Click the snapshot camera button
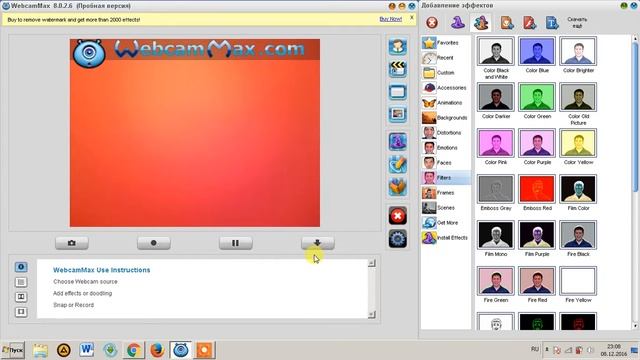Screen dimensions: 640x360 click(72, 243)
